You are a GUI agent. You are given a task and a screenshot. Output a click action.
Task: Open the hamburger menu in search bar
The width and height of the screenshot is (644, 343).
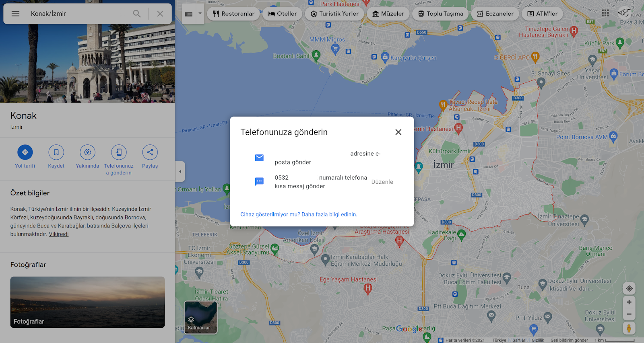pyautogui.click(x=15, y=14)
